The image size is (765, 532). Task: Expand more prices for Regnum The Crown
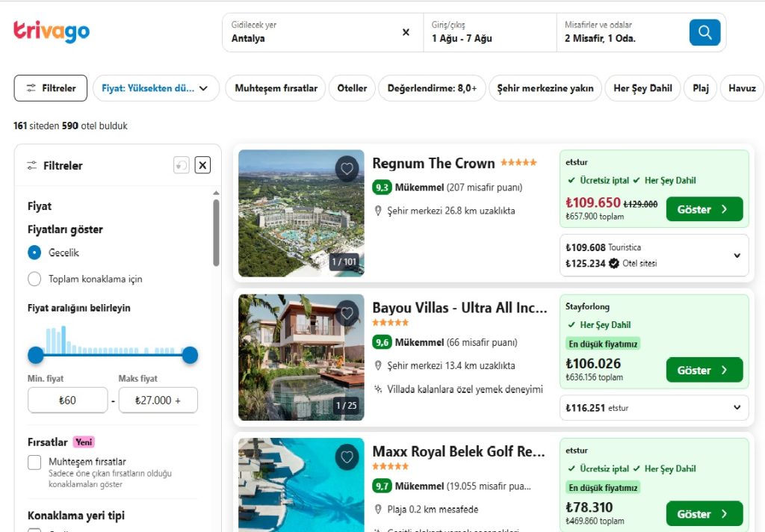point(737,256)
